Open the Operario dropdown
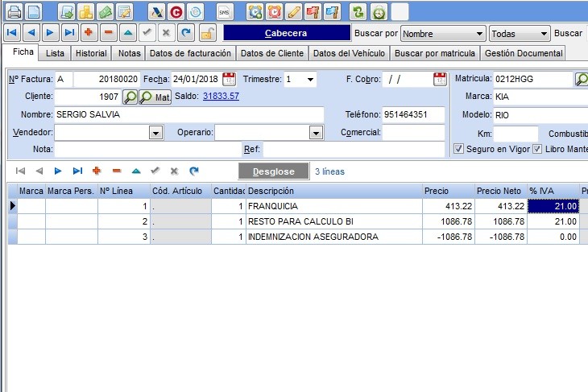 [316, 133]
